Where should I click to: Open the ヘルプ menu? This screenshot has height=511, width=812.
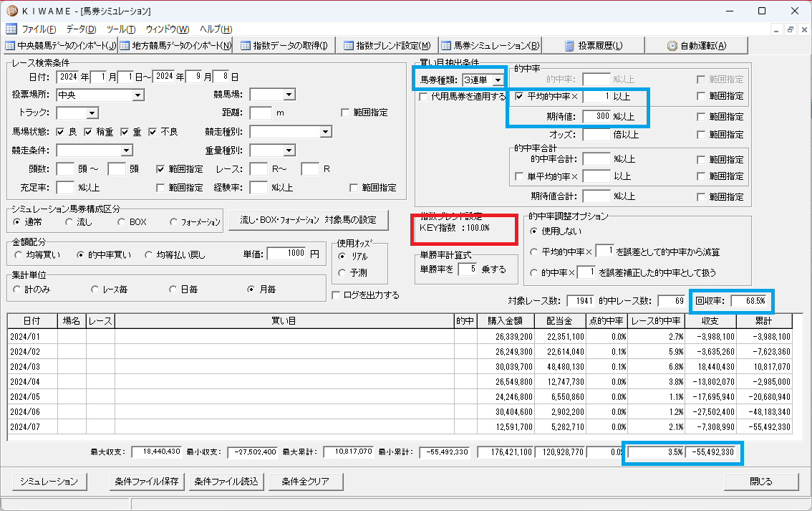click(x=216, y=29)
